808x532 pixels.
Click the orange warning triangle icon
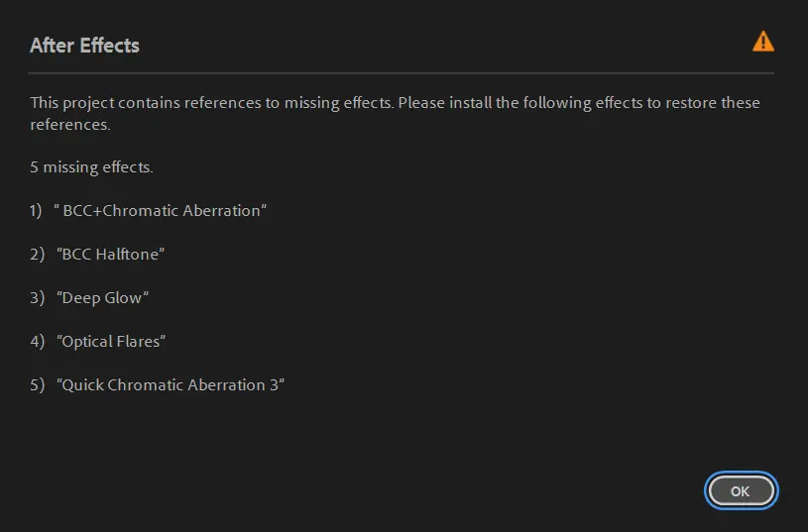click(x=762, y=42)
